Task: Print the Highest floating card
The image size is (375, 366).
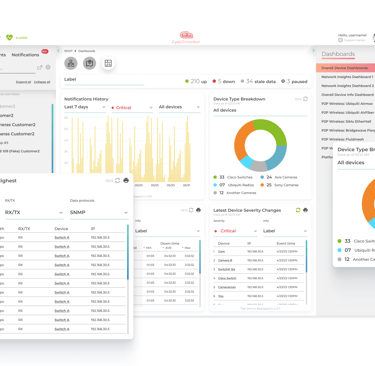Action: pos(126,180)
